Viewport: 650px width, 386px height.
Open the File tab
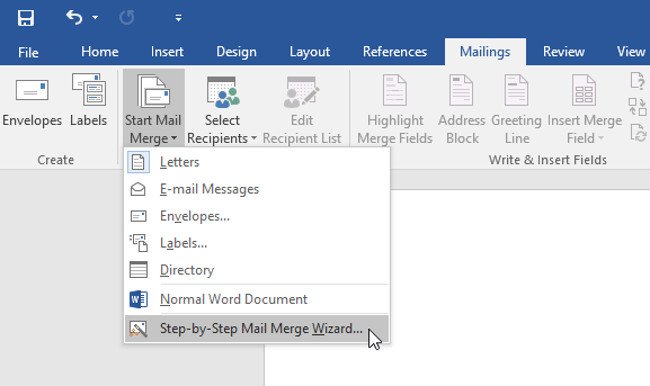[x=28, y=52]
